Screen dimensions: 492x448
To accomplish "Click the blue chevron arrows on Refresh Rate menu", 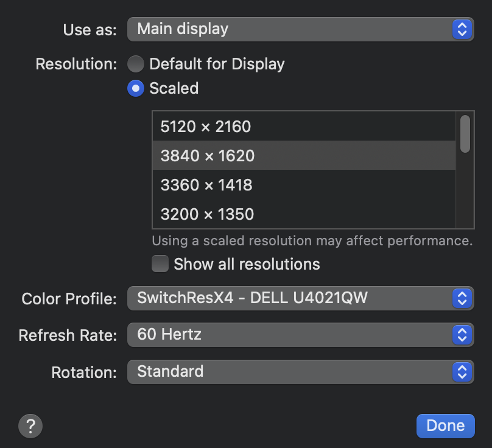I will coord(462,334).
